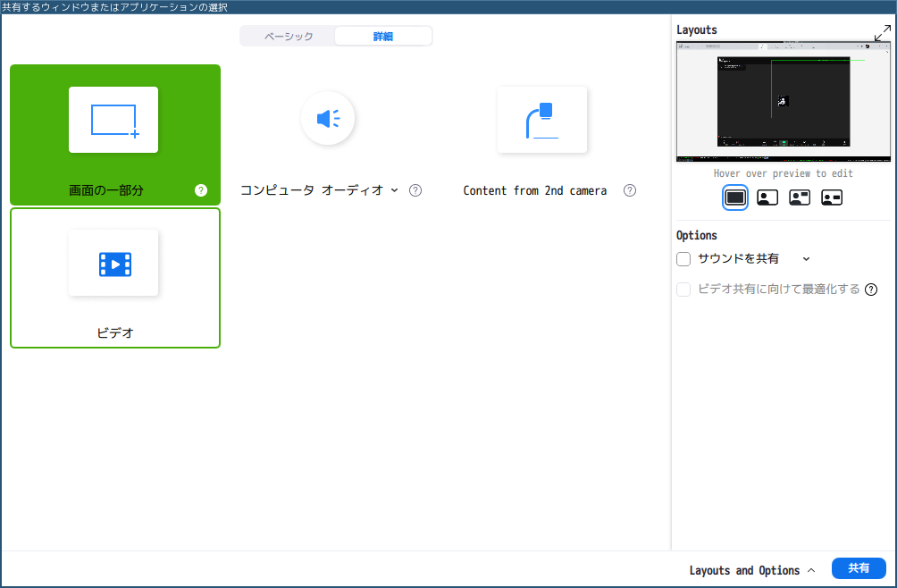Select the full-screen content-only layout

pyautogui.click(x=735, y=198)
